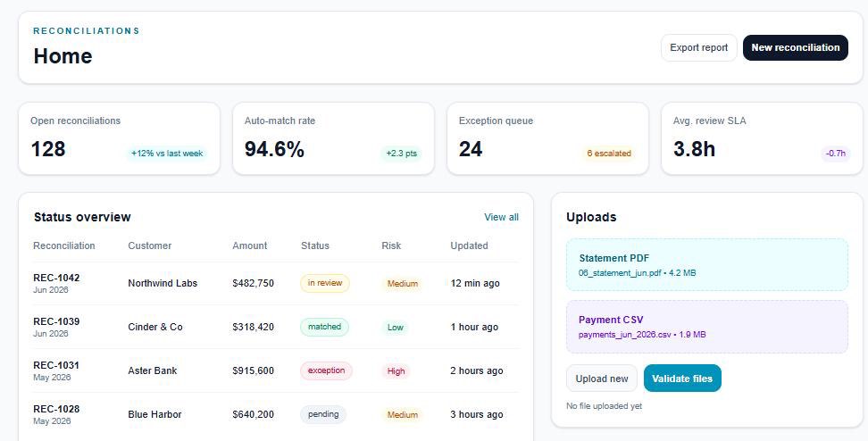Select the Payment CSV upload card
Viewport: 868px width, 441px height.
[707, 327]
